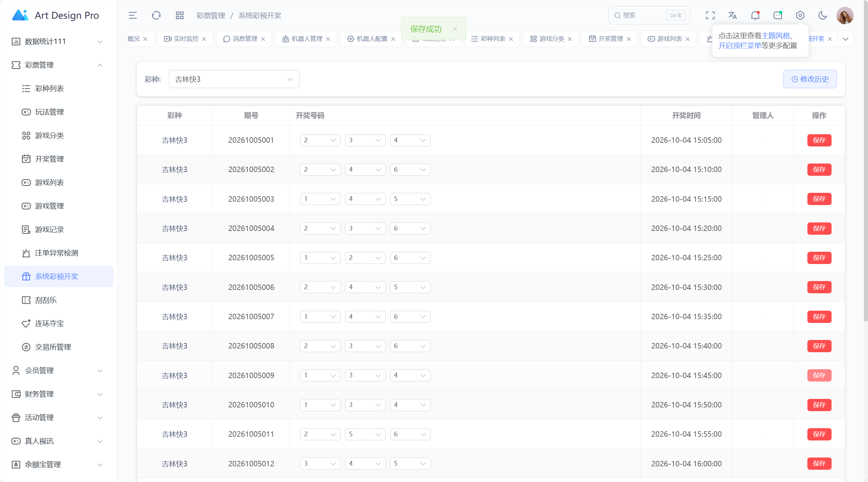Open first number dropdown for period 20261005001

coord(320,140)
